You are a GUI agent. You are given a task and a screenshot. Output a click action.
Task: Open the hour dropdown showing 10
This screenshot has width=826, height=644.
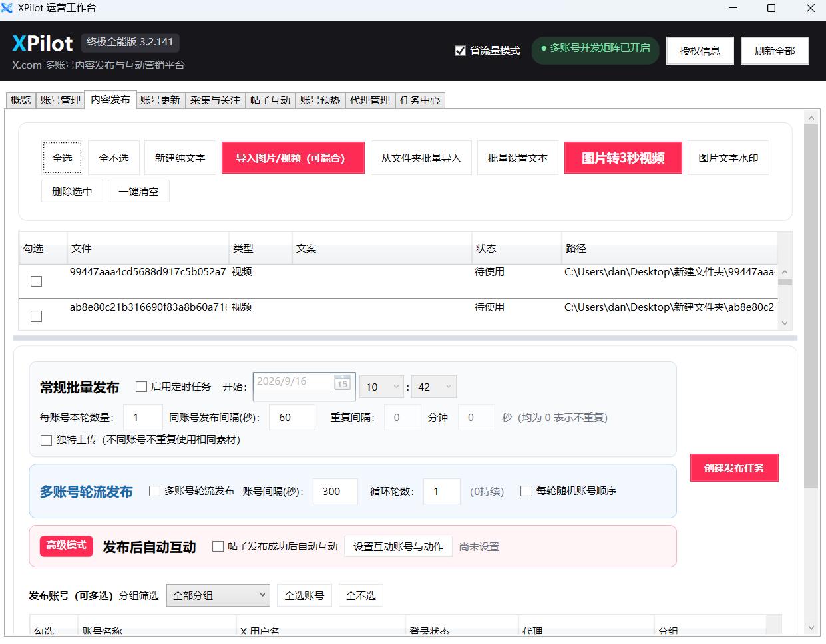point(382,387)
